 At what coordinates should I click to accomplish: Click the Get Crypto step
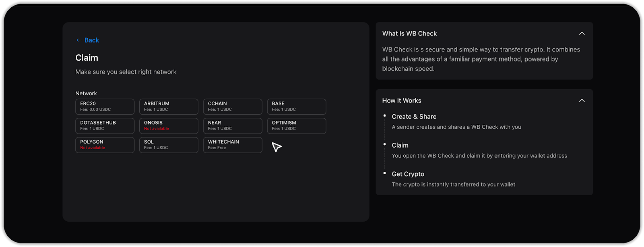coord(408,174)
